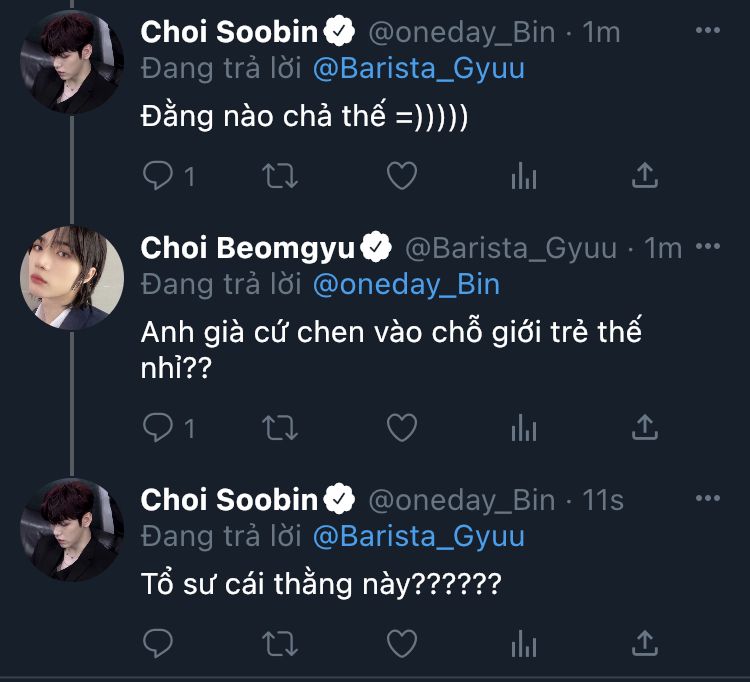
Task: Open more options on Soobin's first tweet
Action: [x=707, y=32]
